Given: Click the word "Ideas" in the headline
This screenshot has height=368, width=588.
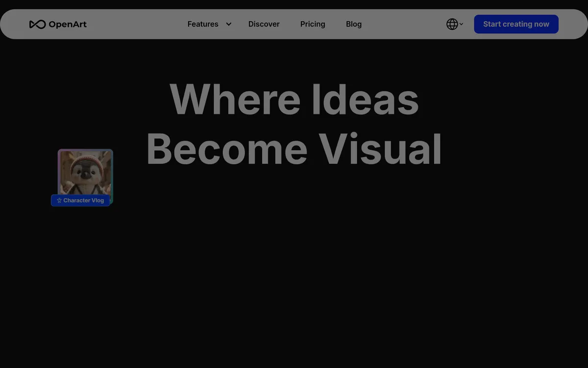Looking at the screenshot, I should [365, 100].
